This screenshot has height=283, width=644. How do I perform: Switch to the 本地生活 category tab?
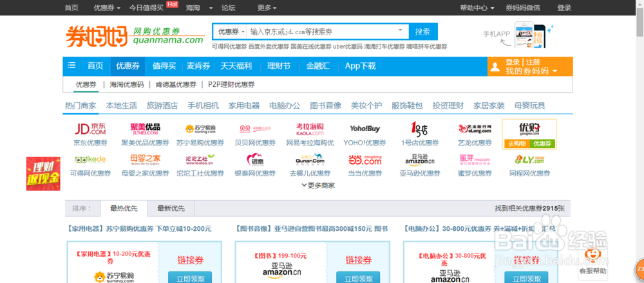[x=121, y=106]
